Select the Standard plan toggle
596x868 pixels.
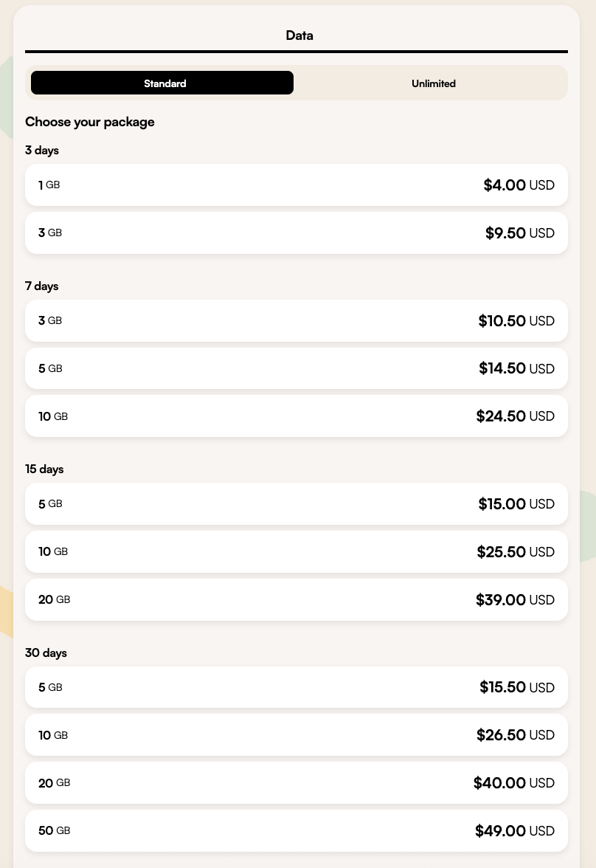tap(162, 83)
